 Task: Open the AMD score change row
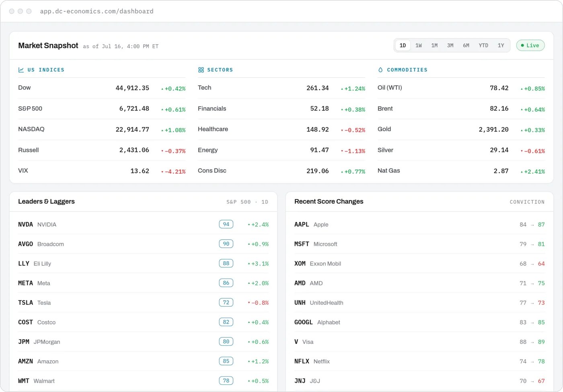click(x=419, y=283)
